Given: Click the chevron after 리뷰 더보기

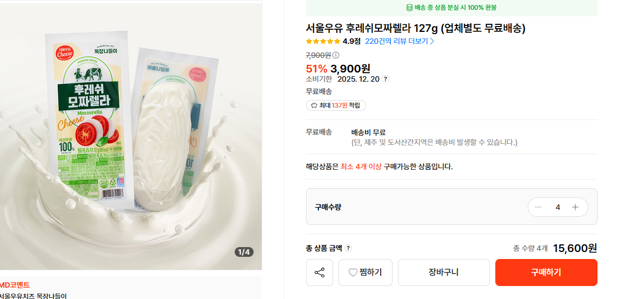Looking at the screenshot, I should pyautogui.click(x=432, y=41).
